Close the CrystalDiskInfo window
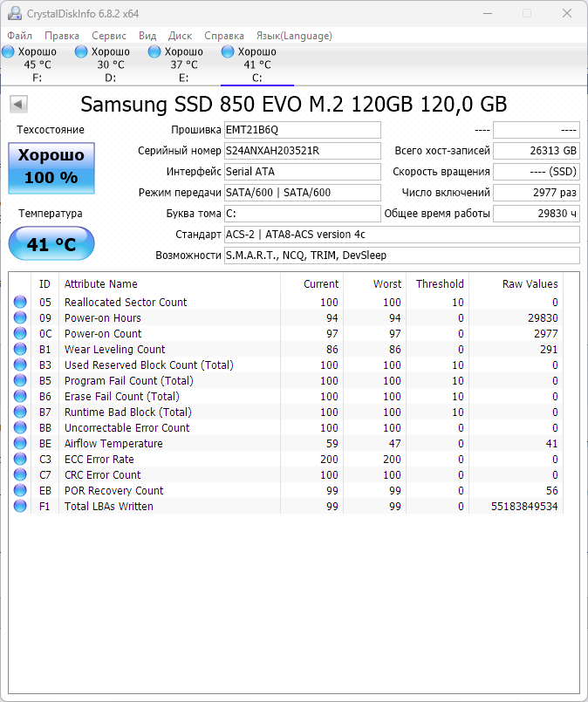The width and height of the screenshot is (588, 702). point(567,13)
